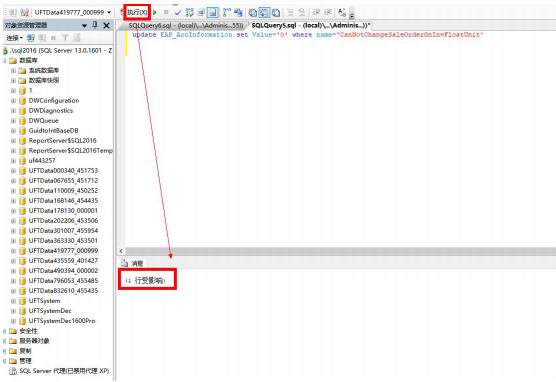Expand the 系统数据库 folder node
The height and width of the screenshot is (382, 556).
(13, 71)
